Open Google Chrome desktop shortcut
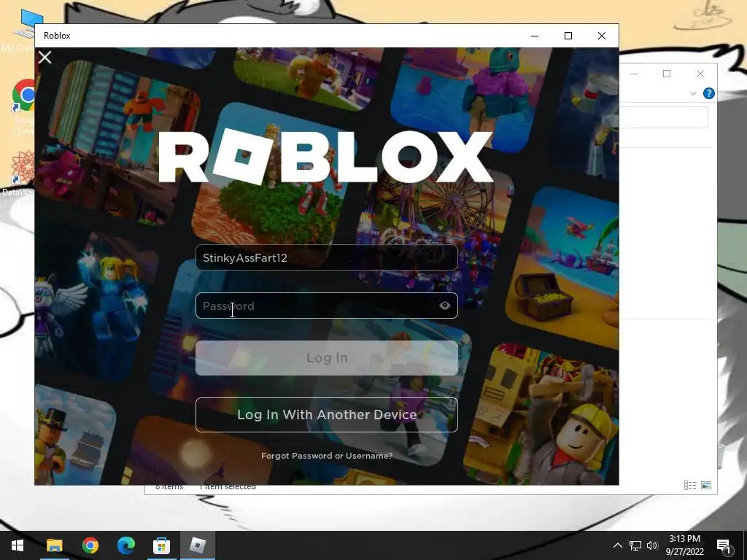 [x=24, y=107]
